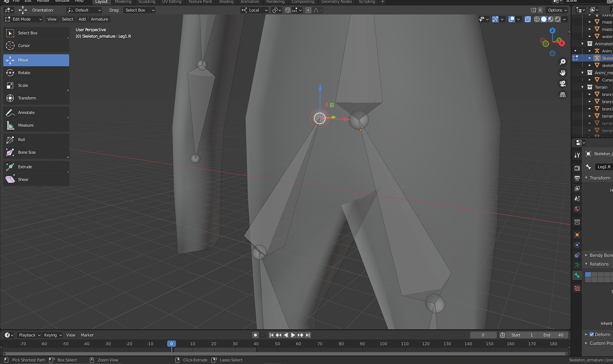Image resolution: width=613 pixels, height=364 pixels.
Task: Open the Output properties tab
Action: pos(577,178)
